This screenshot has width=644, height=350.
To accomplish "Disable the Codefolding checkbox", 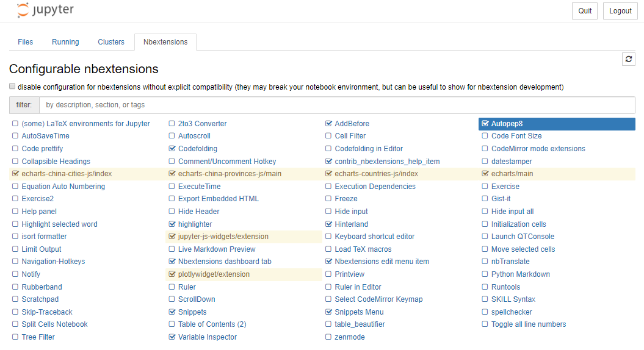I will [172, 149].
